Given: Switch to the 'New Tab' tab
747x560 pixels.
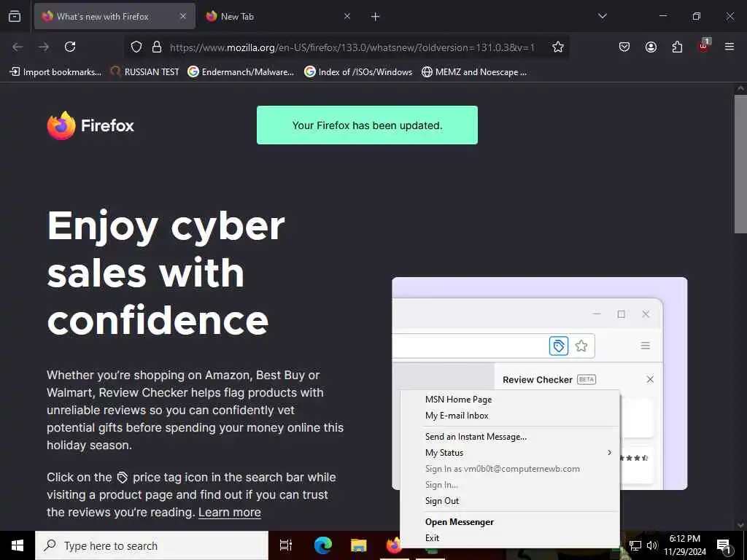Looking at the screenshot, I should [279, 16].
